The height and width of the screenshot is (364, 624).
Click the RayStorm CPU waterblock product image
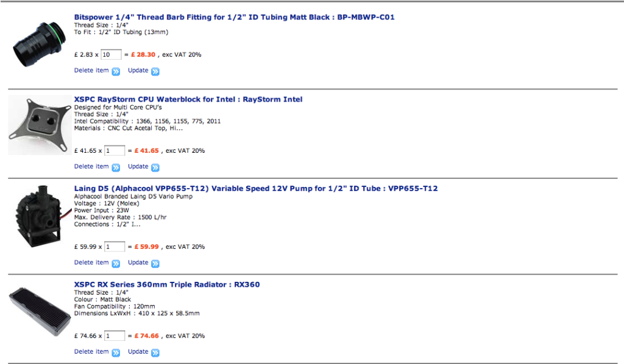coord(40,125)
